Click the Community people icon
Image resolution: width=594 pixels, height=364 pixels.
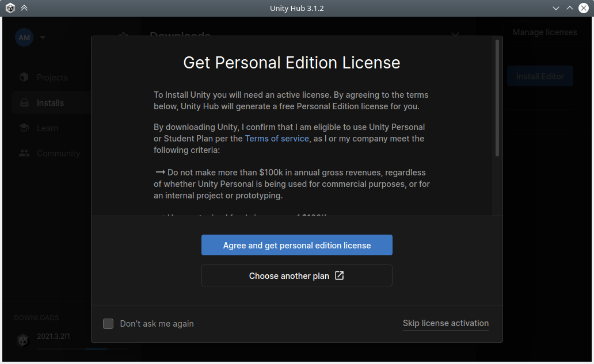click(x=24, y=154)
